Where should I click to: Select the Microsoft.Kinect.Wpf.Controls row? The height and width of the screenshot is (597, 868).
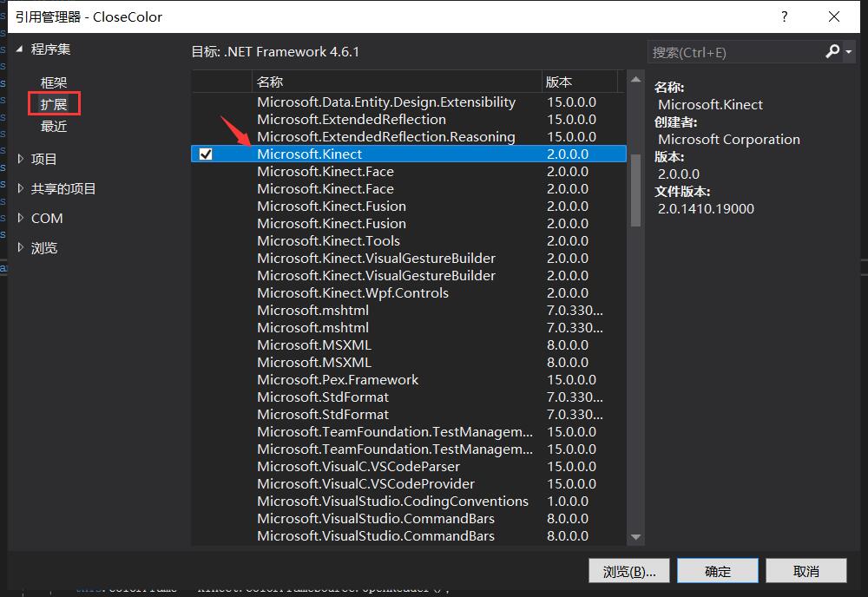tap(409, 292)
